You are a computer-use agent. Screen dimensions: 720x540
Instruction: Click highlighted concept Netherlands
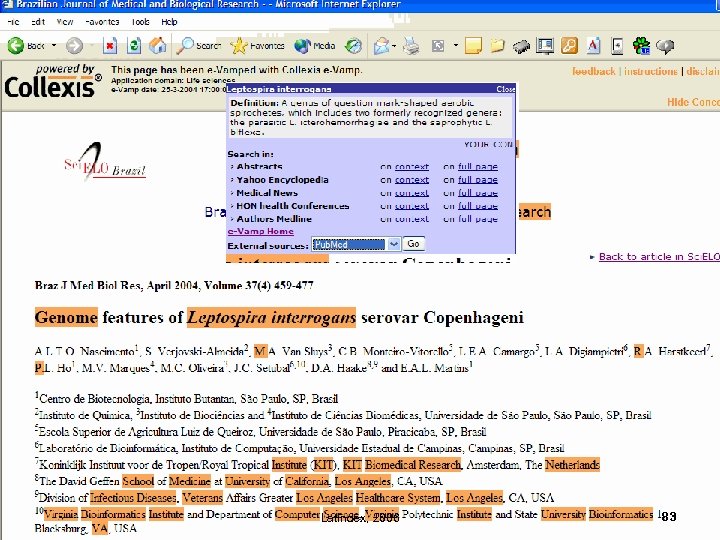(572, 465)
